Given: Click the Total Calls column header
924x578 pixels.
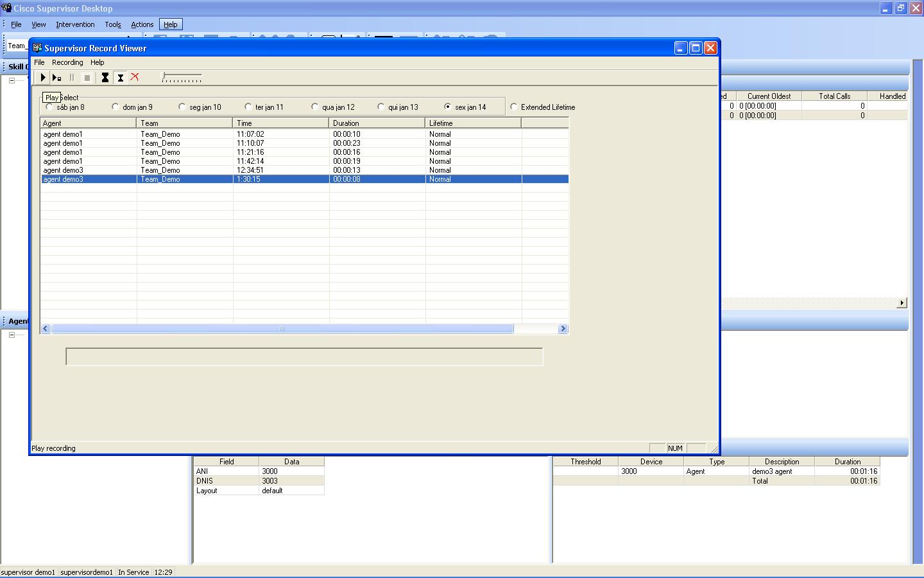Looking at the screenshot, I should click(x=834, y=96).
